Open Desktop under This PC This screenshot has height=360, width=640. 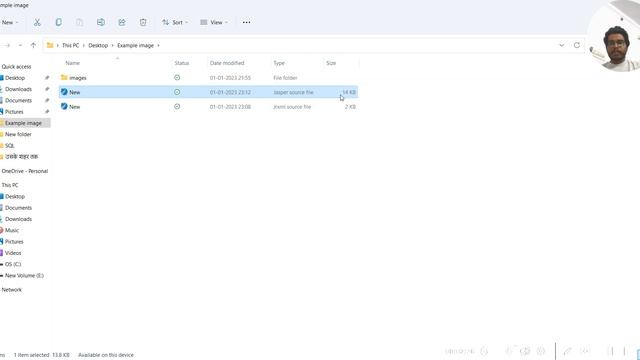click(15, 196)
